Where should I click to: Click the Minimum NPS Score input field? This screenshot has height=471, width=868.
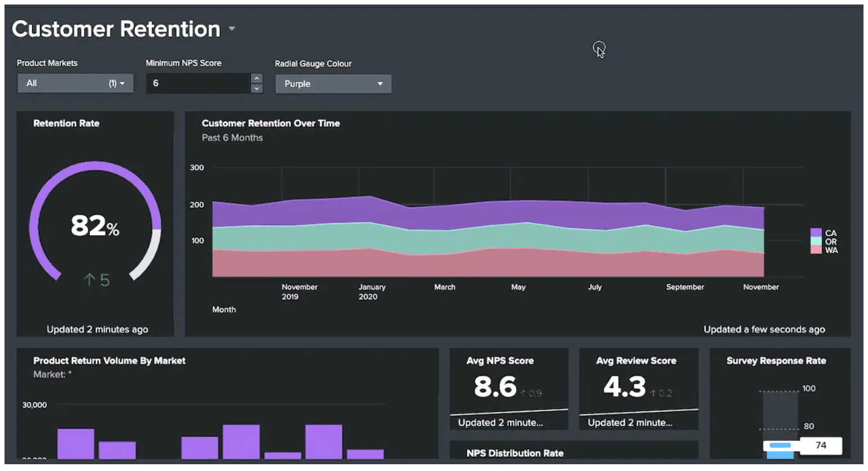198,83
